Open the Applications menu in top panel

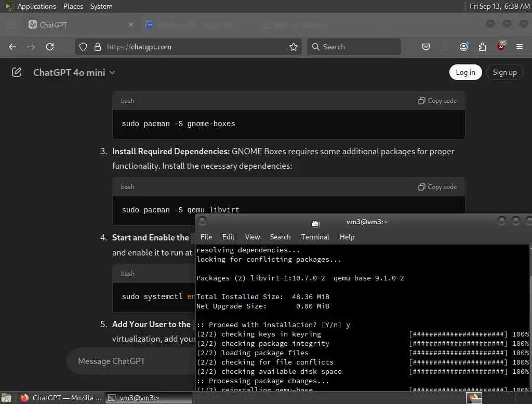(31, 6)
